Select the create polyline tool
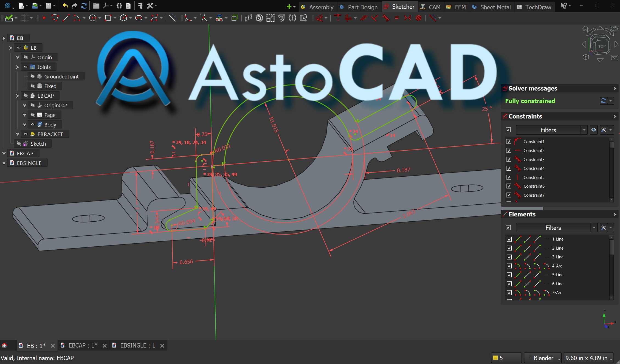The height and width of the screenshot is (364, 620). tap(55, 18)
